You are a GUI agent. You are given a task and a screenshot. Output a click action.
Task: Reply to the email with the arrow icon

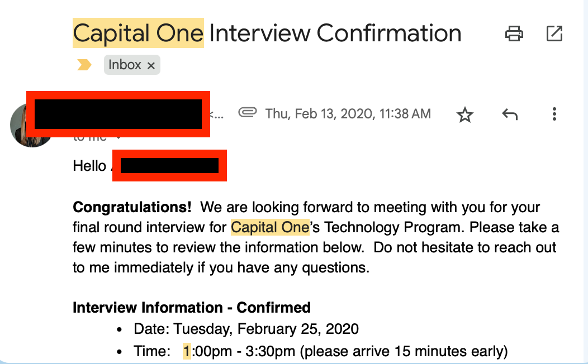tap(509, 114)
